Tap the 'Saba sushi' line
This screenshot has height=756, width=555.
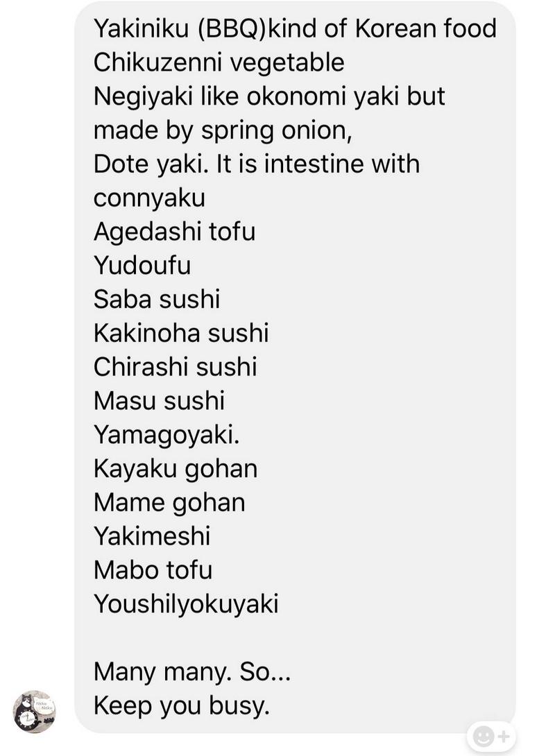(157, 299)
